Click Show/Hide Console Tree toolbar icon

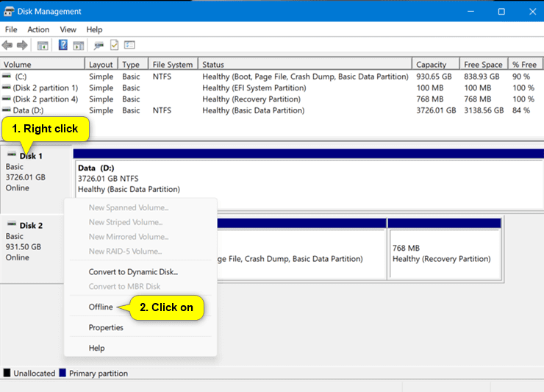43,46
